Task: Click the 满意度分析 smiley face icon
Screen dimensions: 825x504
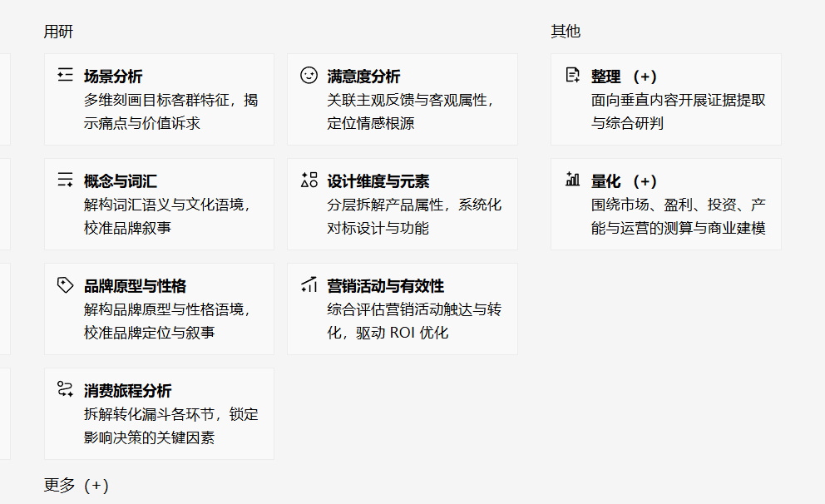Action: pos(309,75)
